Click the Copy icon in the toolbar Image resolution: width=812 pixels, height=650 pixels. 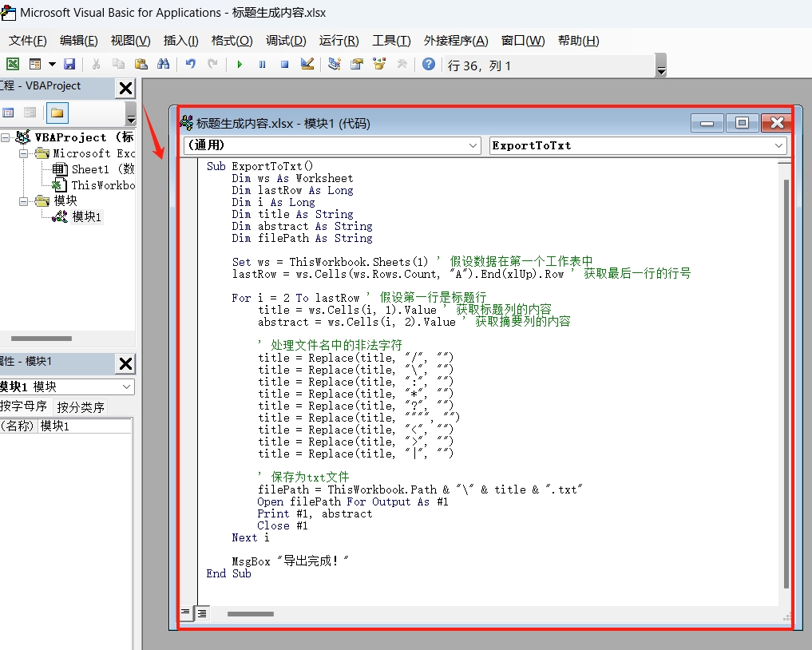119,64
